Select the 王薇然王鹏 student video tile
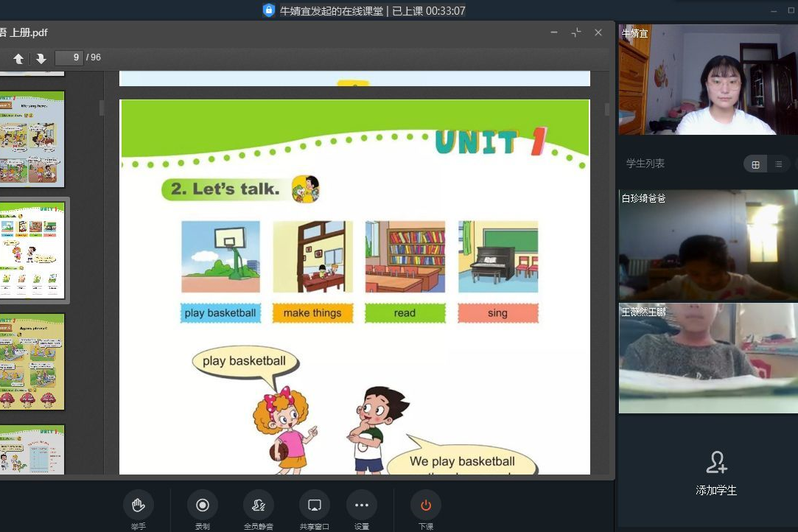 [x=708, y=358]
